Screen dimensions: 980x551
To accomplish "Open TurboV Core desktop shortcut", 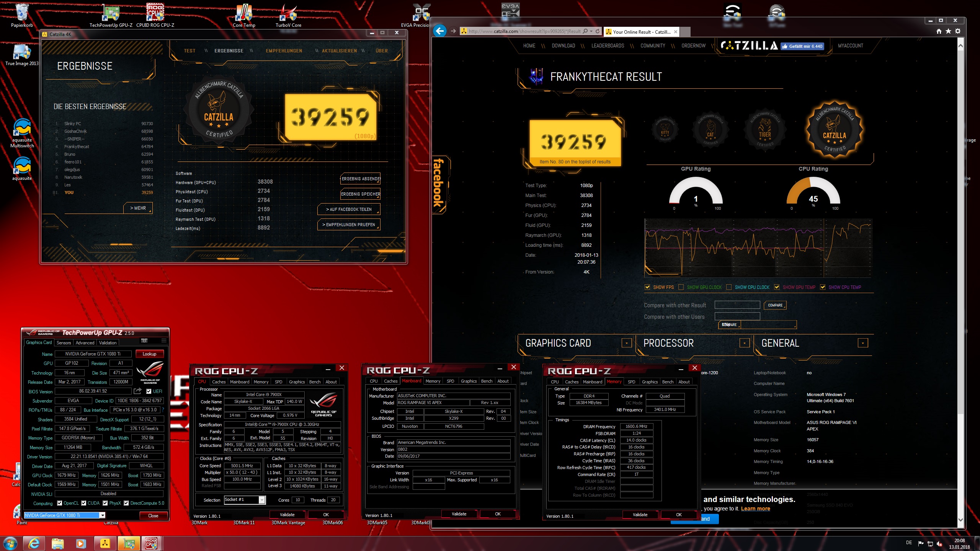I will pos(288,15).
